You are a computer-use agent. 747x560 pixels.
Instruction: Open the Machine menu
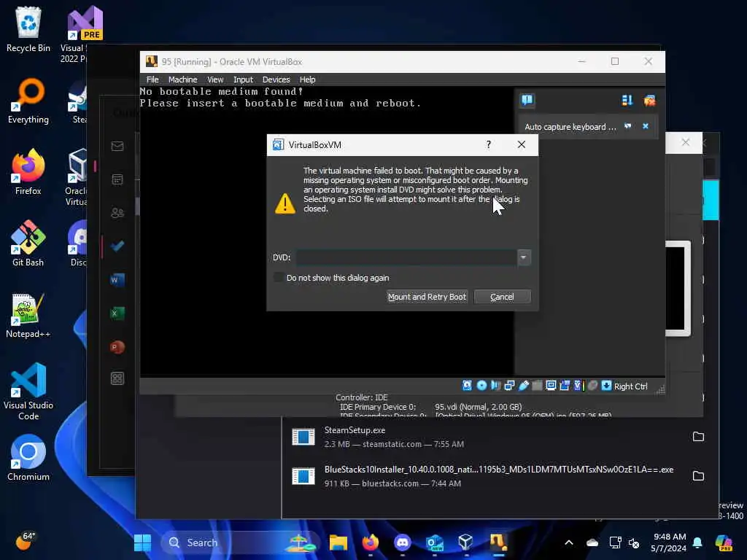[x=182, y=79]
